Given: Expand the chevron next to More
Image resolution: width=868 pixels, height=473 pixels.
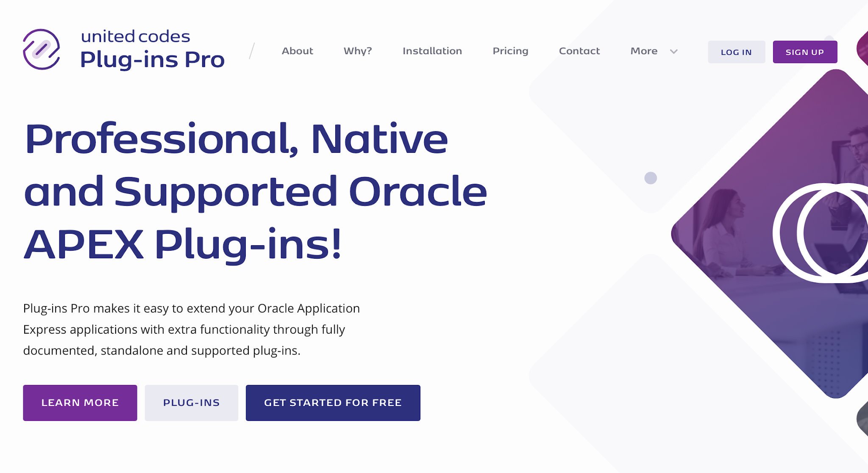Looking at the screenshot, I should [673, 52].
